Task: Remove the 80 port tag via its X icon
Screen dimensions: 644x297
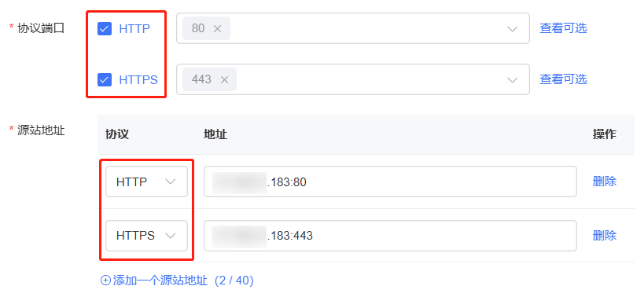Action: tap(217, 29)
